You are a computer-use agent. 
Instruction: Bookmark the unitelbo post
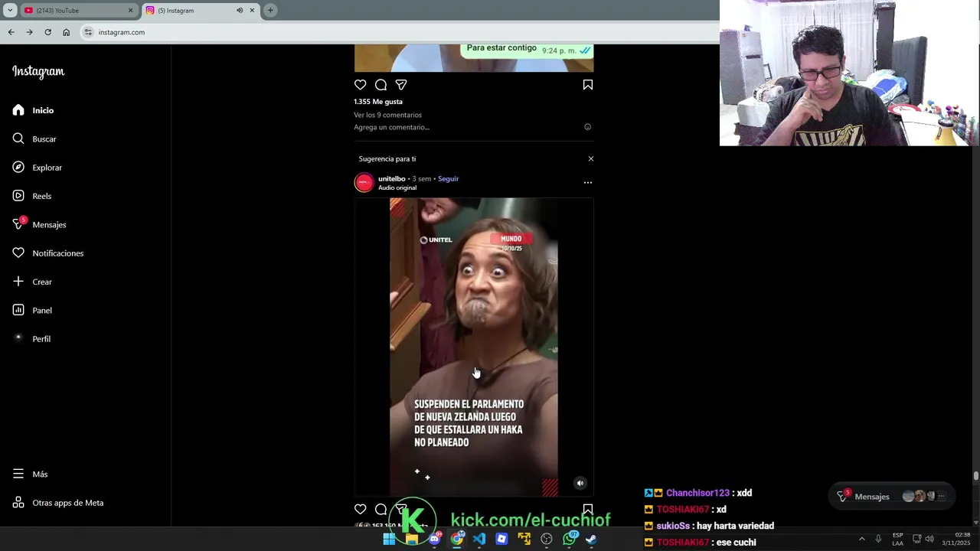[x=588, y=510]
